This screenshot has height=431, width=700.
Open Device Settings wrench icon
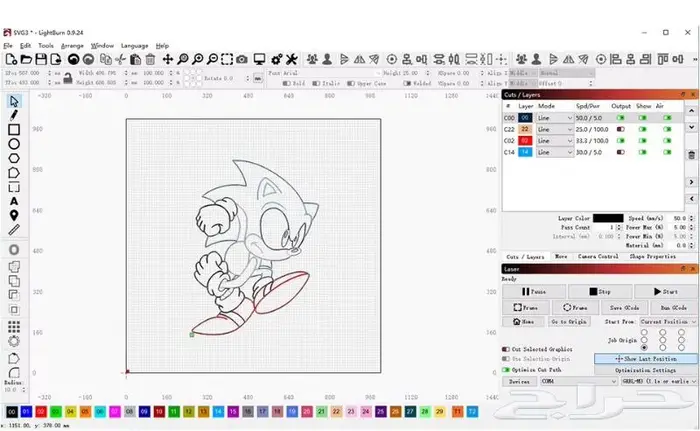tap(292, 59)
